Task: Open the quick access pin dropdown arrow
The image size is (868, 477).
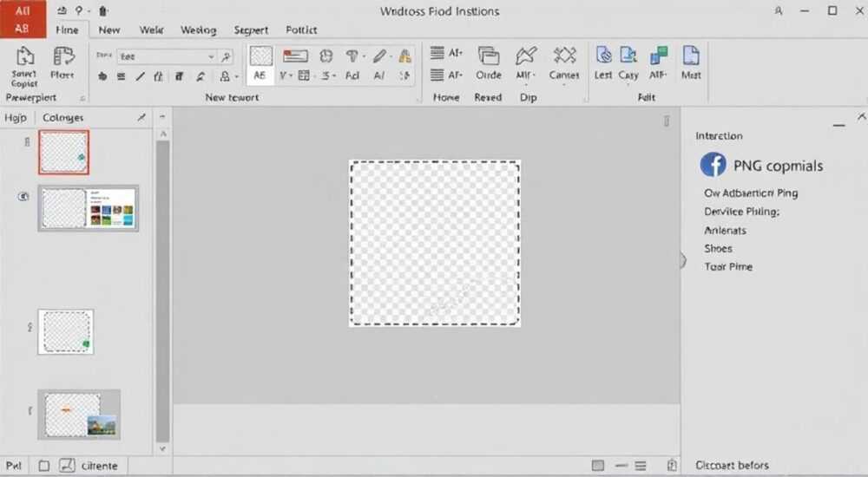Action: point(88,11)
